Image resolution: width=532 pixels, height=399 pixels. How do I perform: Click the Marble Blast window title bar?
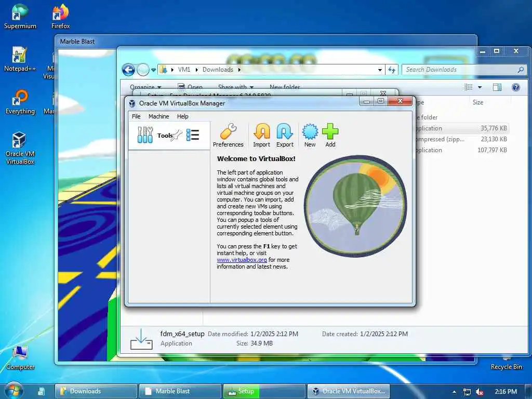(265, 42)
